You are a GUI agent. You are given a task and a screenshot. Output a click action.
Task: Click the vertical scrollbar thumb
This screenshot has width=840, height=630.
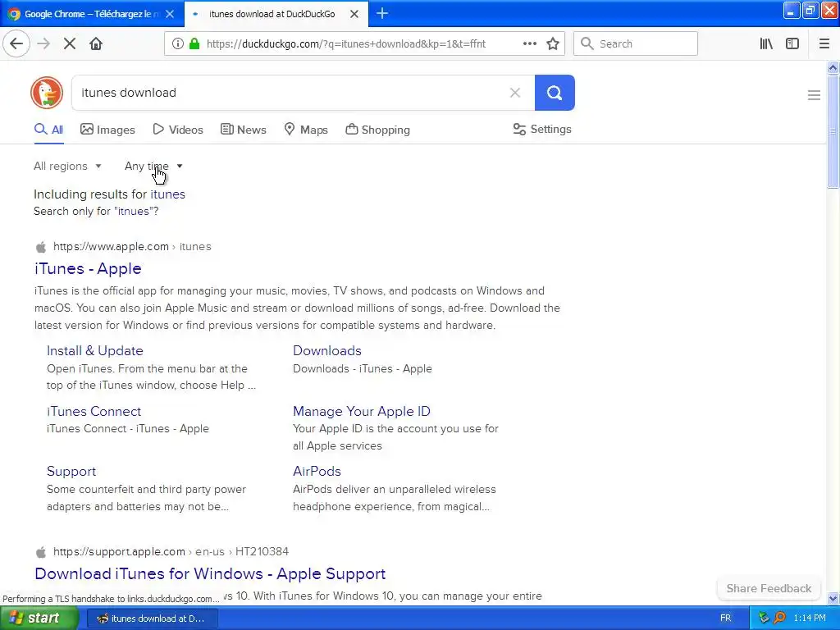pos(833,131)
